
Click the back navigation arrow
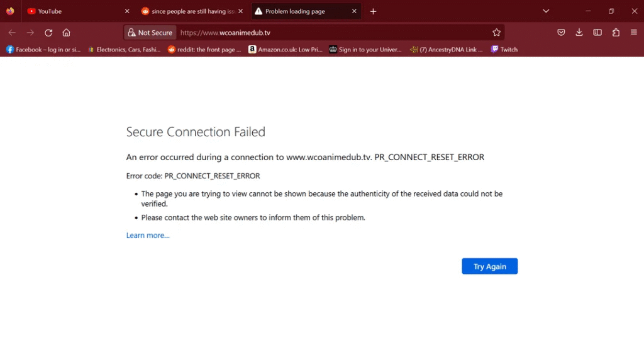click(x=12, y=33)
